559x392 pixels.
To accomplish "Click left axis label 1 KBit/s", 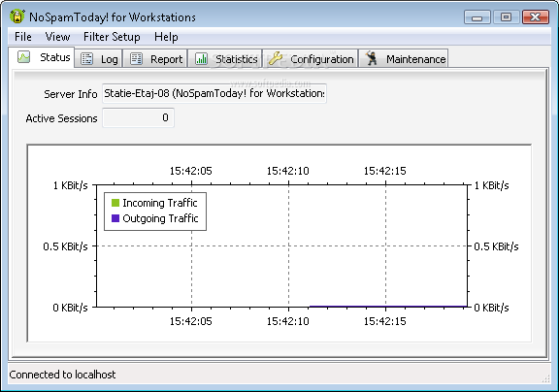I will tap(70, 185).
